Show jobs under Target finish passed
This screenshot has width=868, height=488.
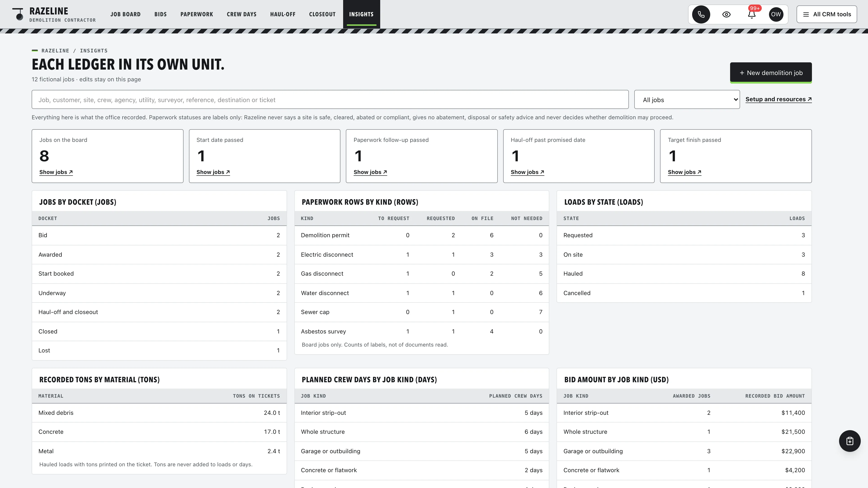[x=684, y=172]
